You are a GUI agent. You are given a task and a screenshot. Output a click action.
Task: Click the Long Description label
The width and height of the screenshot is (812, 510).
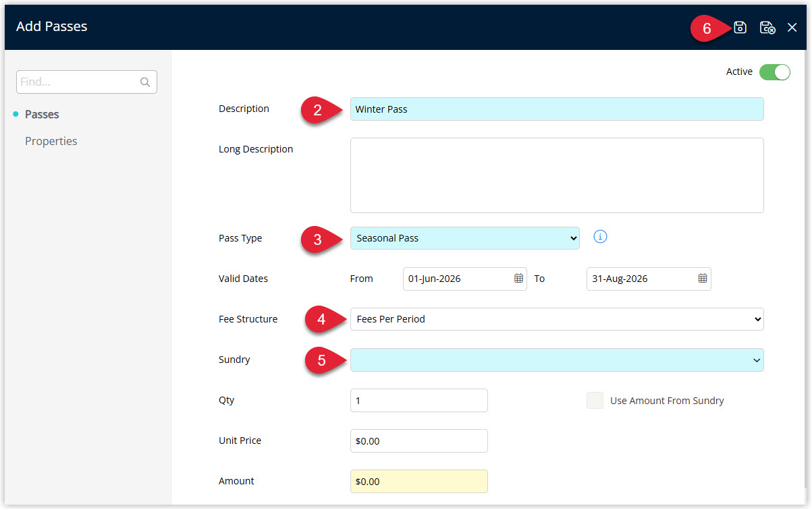coord(256,149)
